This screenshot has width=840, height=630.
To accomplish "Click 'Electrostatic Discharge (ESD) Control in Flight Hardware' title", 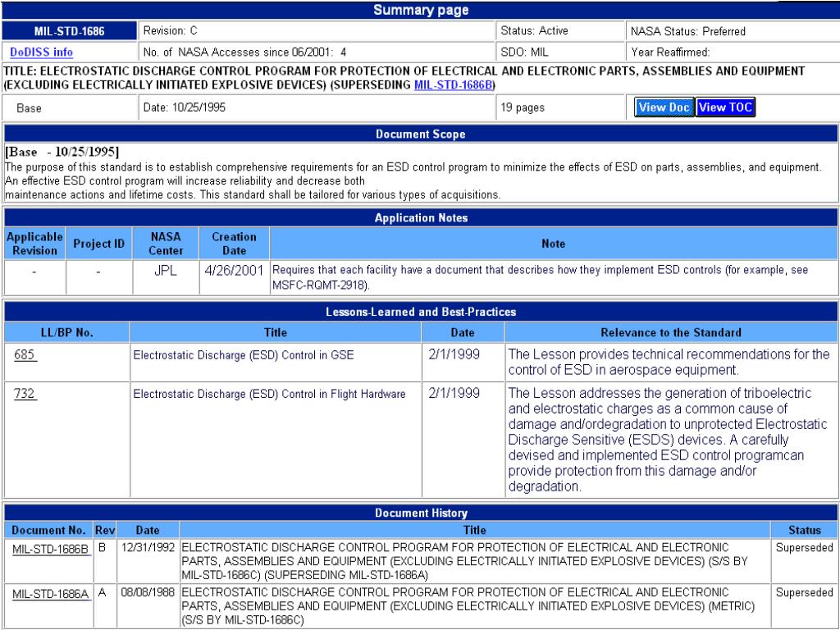I will pos(269,394).
